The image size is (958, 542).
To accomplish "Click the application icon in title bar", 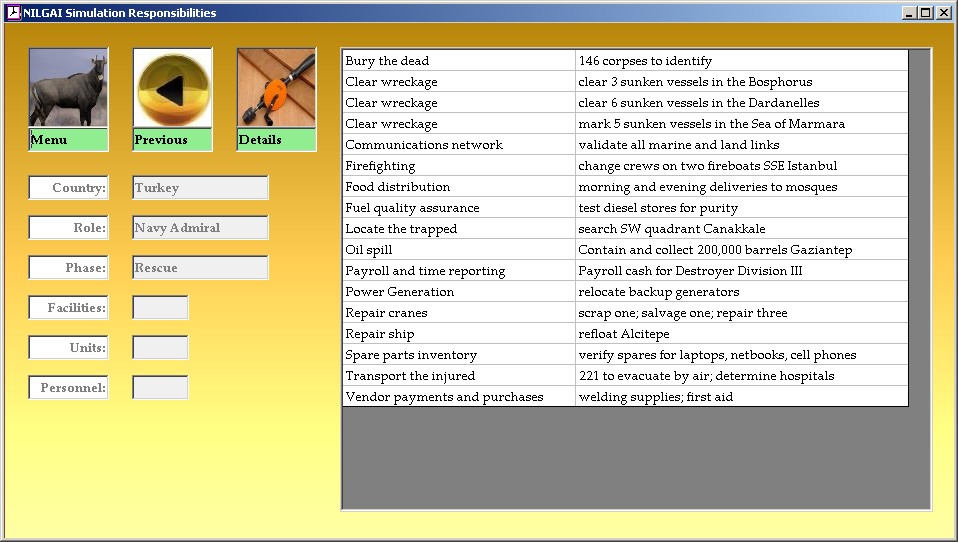I will click(x=13, y=13).
